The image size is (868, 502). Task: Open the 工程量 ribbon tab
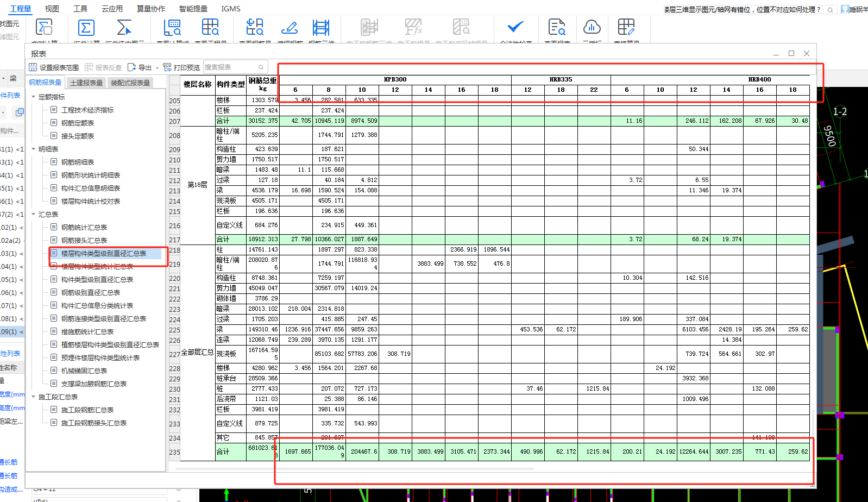[x=21, y=9]
